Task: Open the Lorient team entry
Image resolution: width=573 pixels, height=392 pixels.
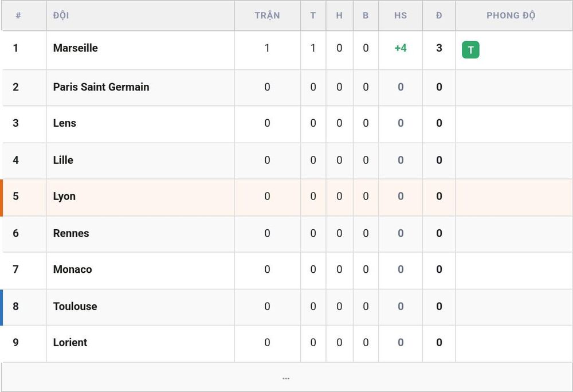Action: [70, 342]
